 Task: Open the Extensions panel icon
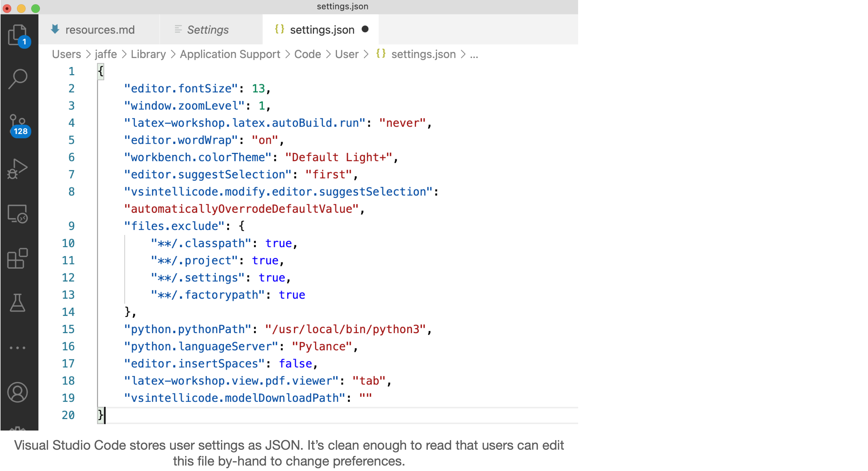[18, 259]
